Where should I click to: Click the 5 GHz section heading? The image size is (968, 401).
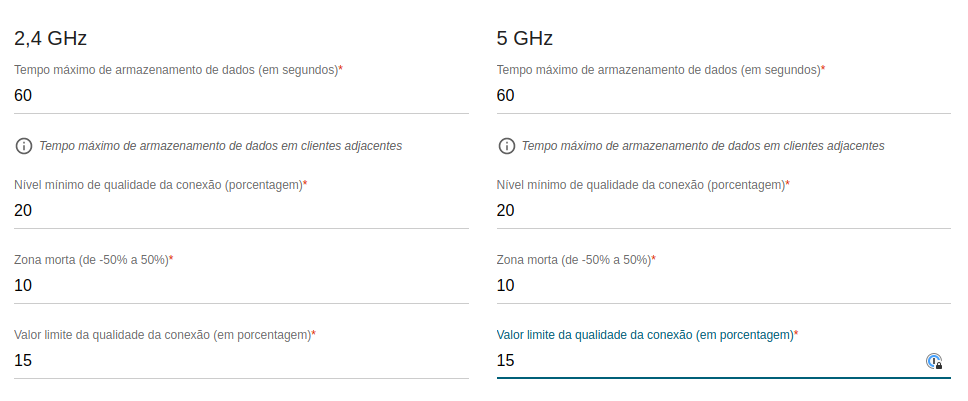click(525, 38)
